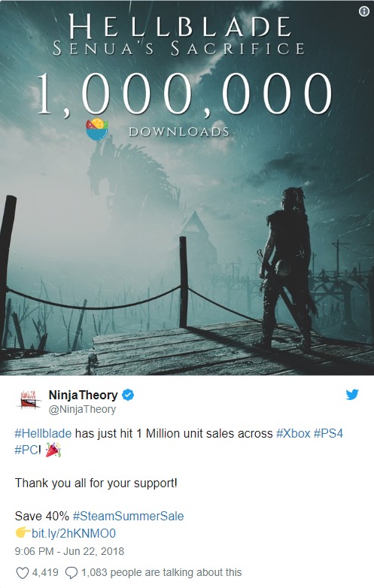Open the bit.ly/2hKNMO0 link

point(74,533)
